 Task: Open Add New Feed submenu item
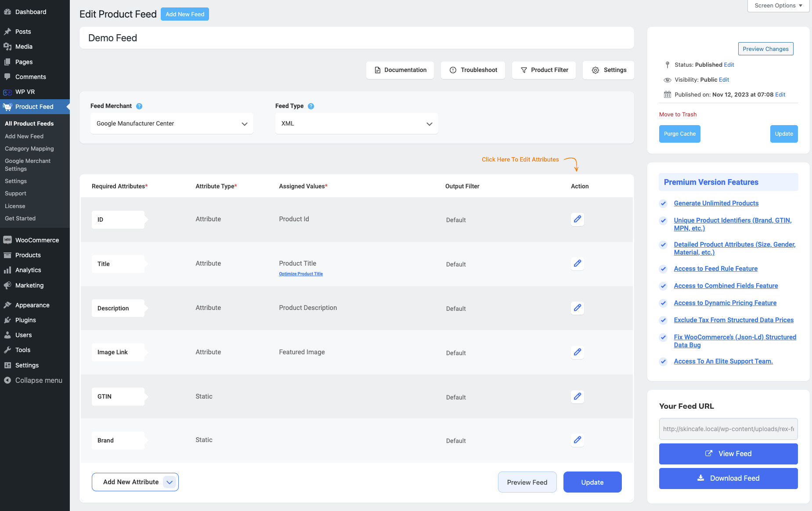pyautogui.click(x=24, y=137)
